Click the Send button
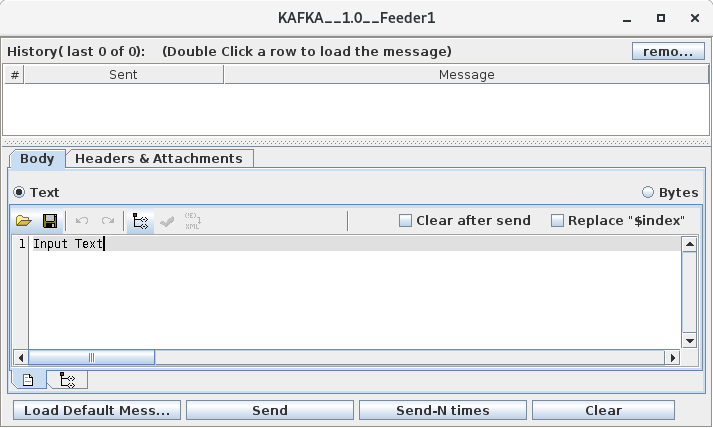 coord(270,410)
